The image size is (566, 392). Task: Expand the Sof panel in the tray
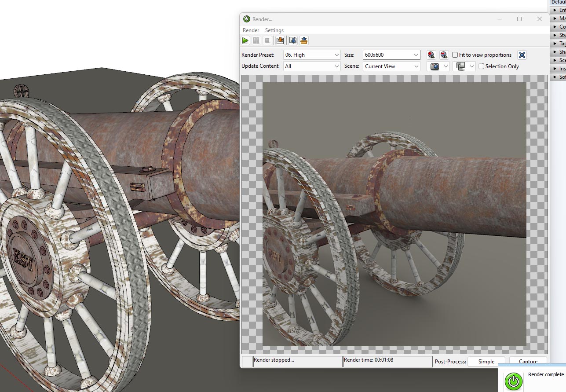point(558,77)
